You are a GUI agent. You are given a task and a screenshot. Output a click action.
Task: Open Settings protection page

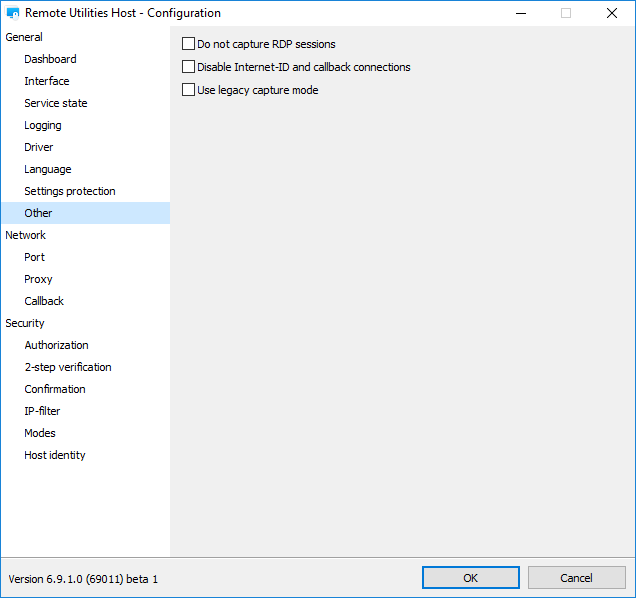[70, 191]
